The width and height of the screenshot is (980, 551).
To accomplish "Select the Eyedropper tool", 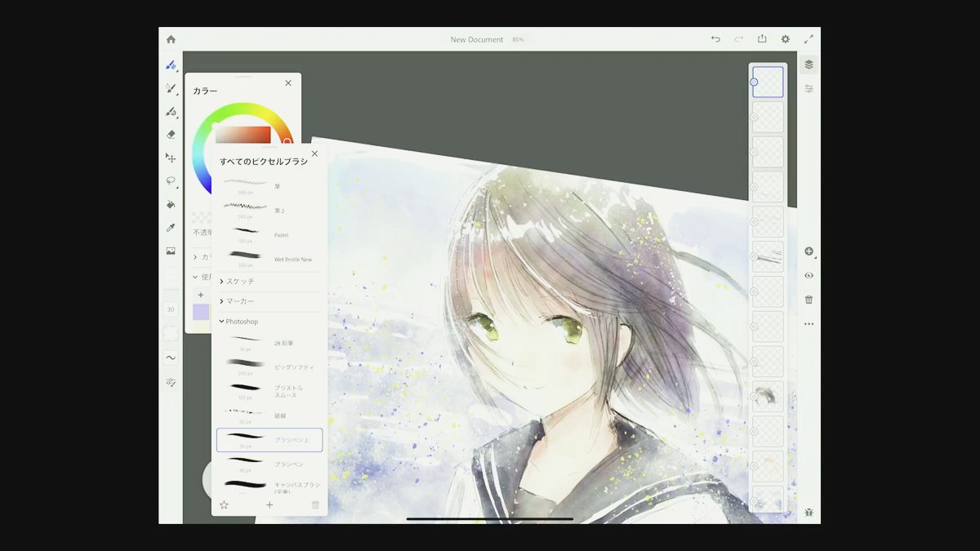I will point(171,228).
